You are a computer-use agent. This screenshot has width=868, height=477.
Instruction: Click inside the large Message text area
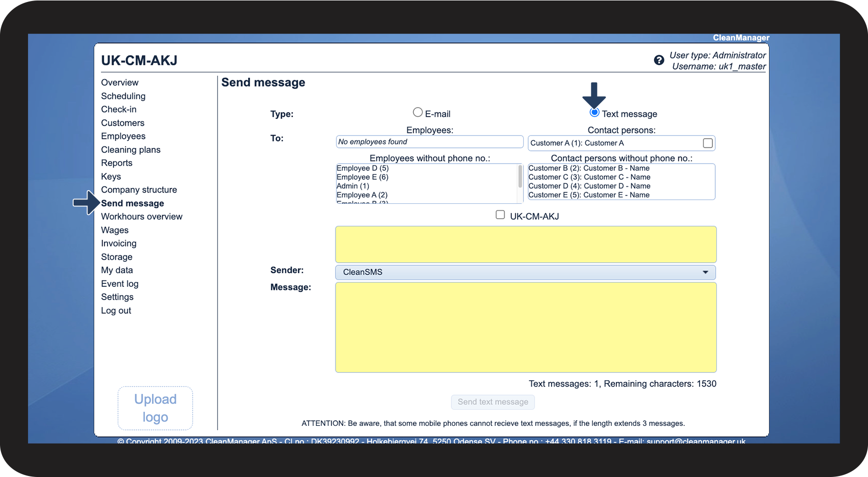pos(526,327)
